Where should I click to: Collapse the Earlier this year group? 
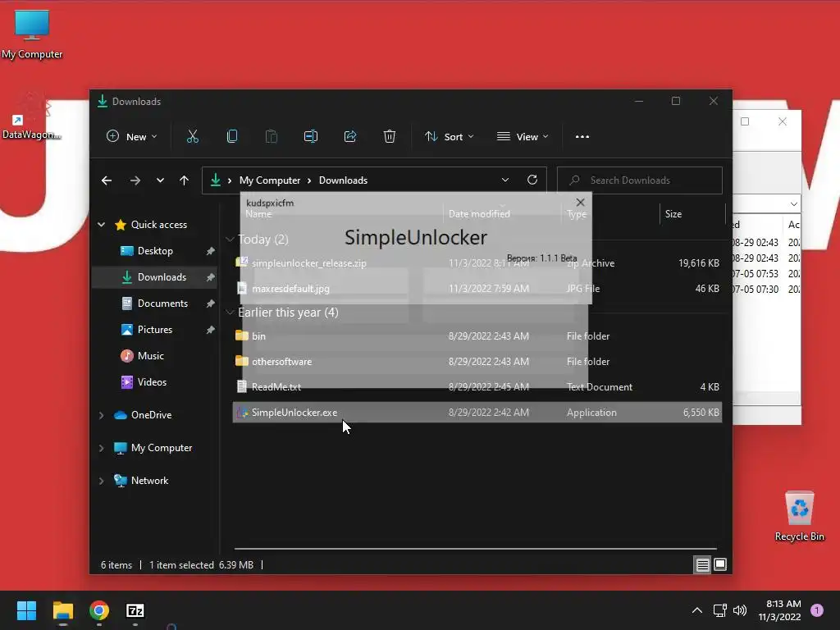230,313
